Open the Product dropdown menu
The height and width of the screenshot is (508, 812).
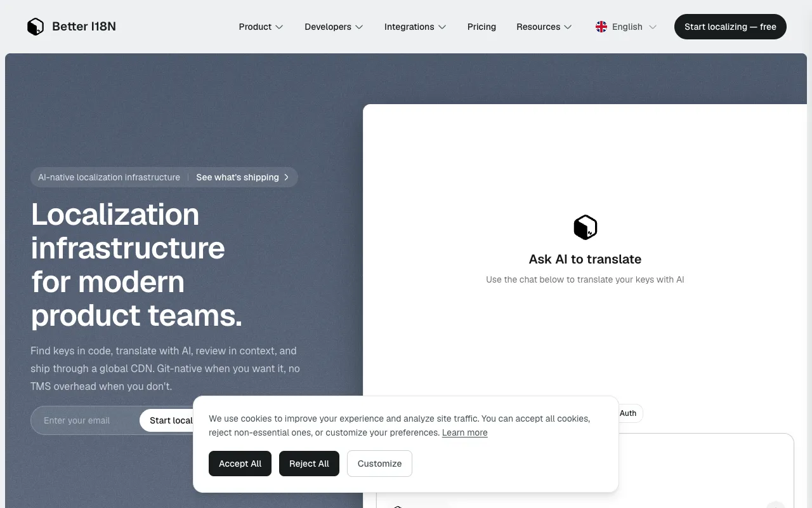261,27
